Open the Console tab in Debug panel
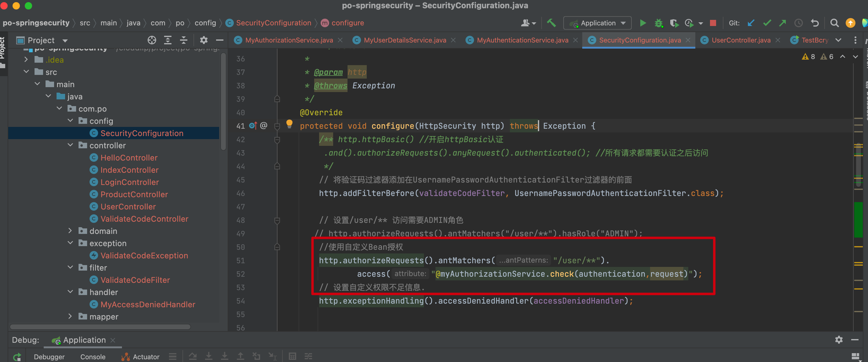The image size is (868, 362). point(93,356)
